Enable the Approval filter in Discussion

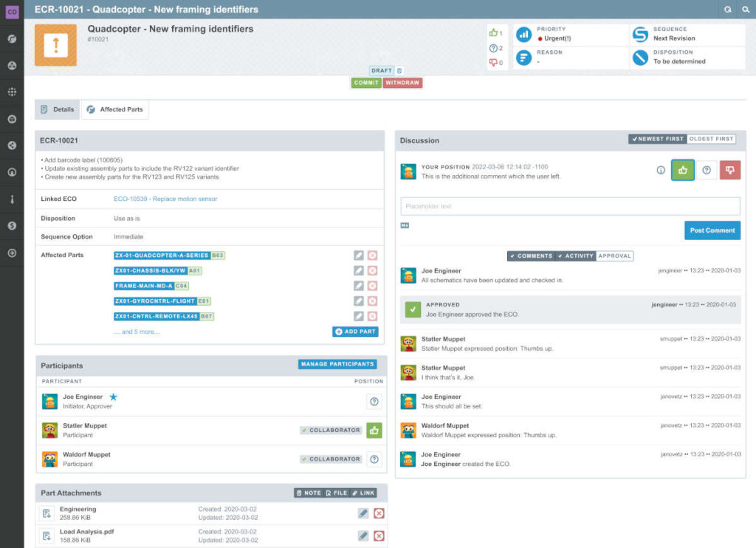[x=615, y=256]
